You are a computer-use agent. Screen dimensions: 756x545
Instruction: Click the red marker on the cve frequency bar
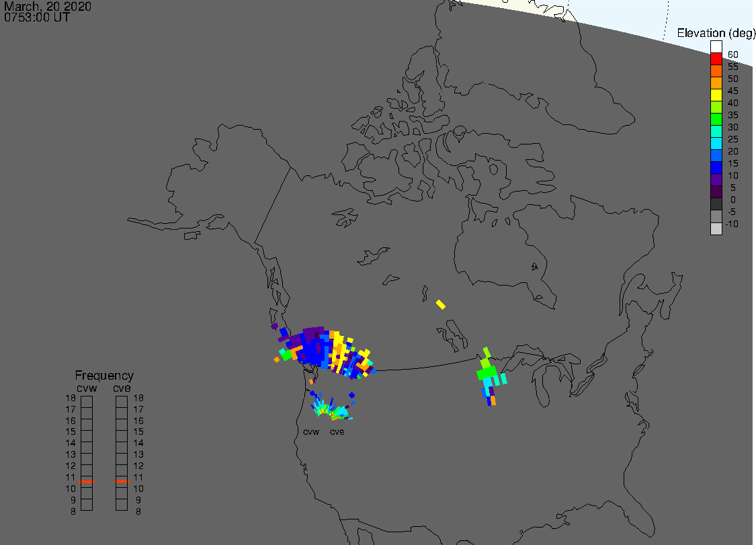coord(122,481)
